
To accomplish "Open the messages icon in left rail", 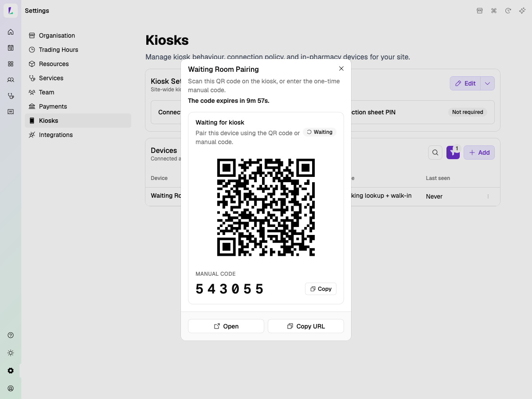I will point(11,112).
